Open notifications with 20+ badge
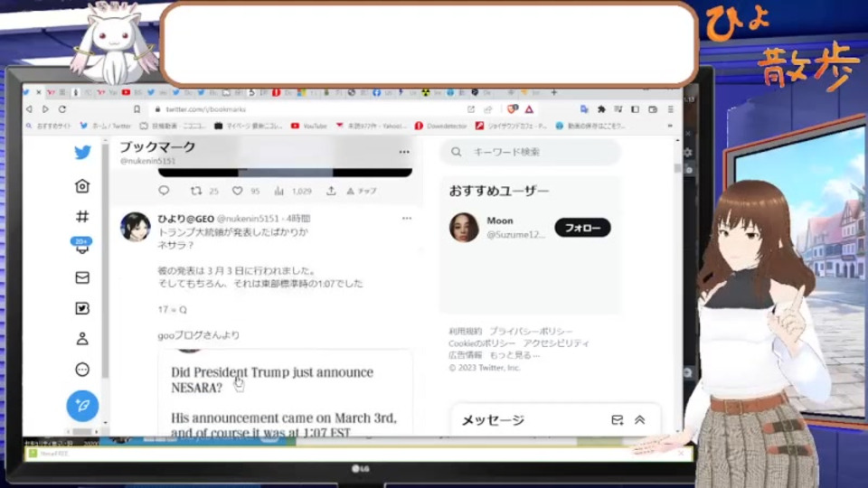Viewport: 868px width, 488px height. click(x=82, y=246)
